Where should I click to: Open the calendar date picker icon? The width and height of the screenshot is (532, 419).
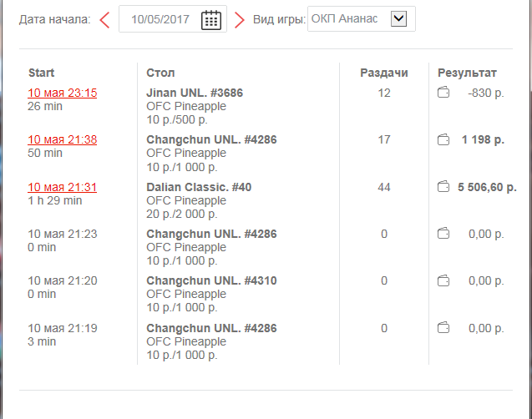pos(211,20)
